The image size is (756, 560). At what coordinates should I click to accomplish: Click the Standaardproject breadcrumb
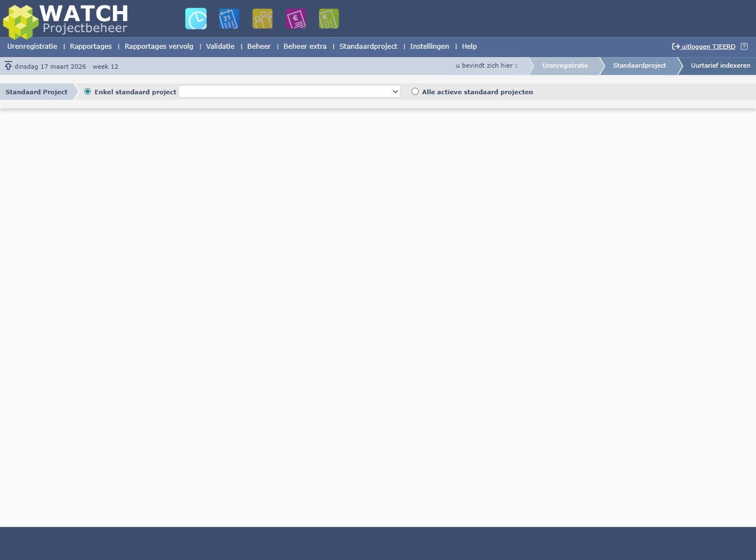(639, 65)
